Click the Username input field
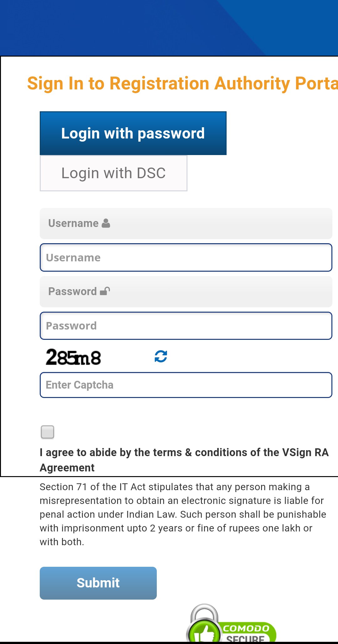338x644 pixels. coord(186,257)
